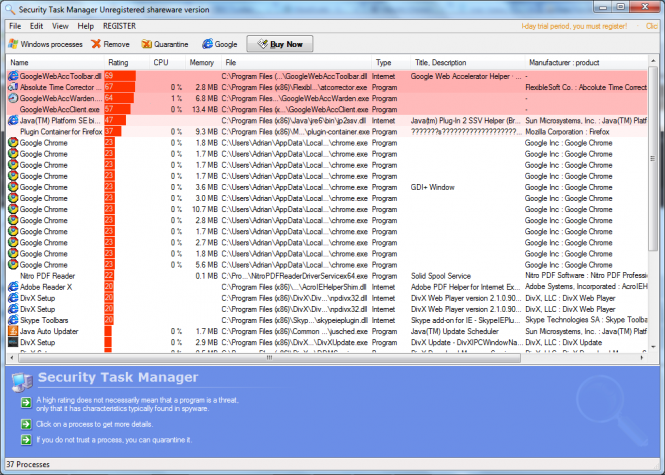665x475 pixels.
Task: Click the Google Internet Explorer icon in toolbar
Action: point(207,44)
